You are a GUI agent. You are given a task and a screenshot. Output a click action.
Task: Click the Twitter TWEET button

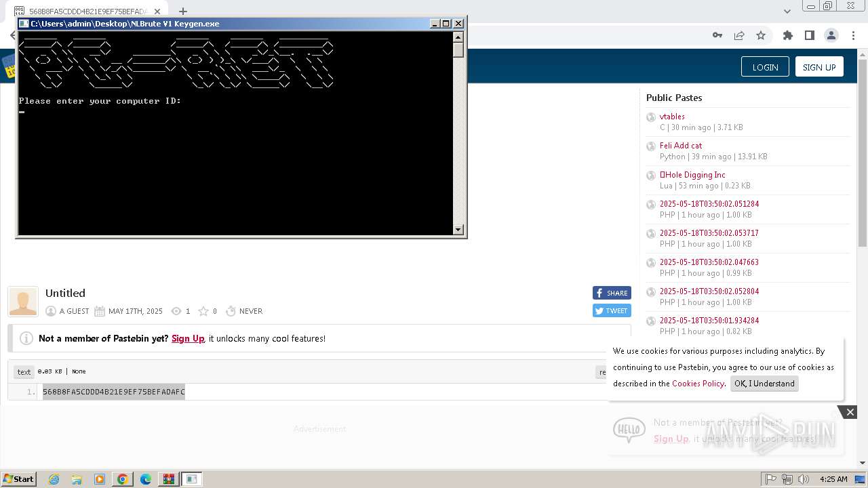tap(612, 310)
